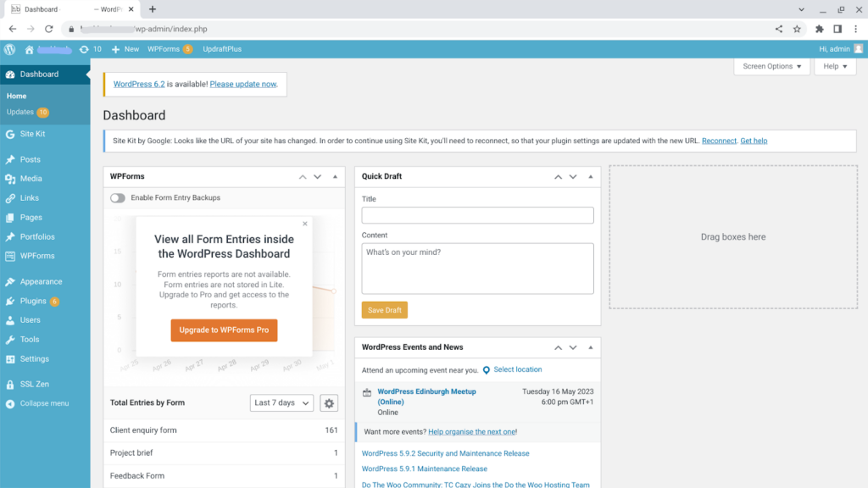Click the Save Draft button
Viewport: 868px width, 488px height.
point(384,310)
